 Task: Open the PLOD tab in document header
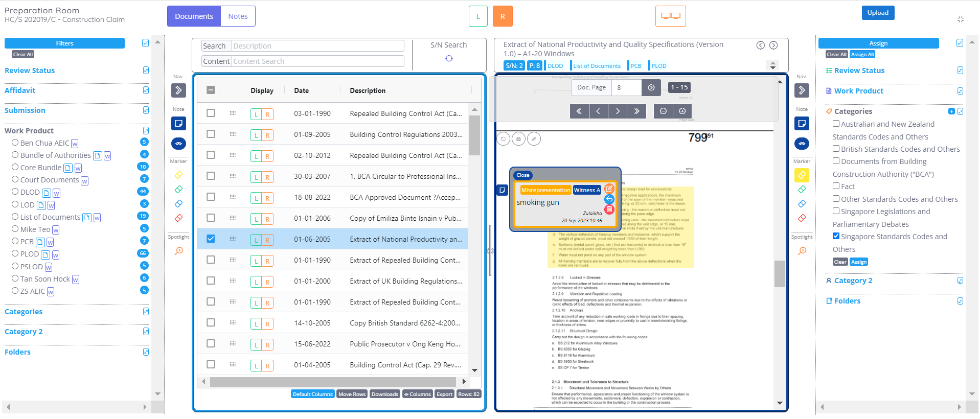658,66
